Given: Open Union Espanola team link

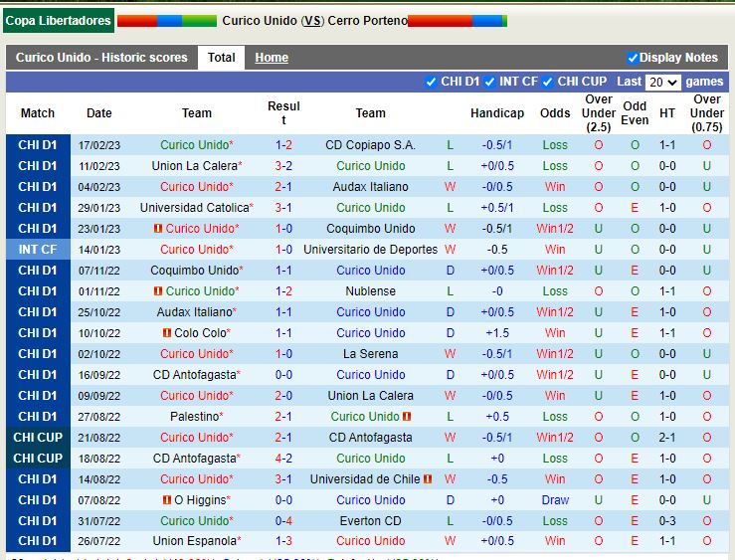Looking at the screenshot, I should [x=195, y=541].
